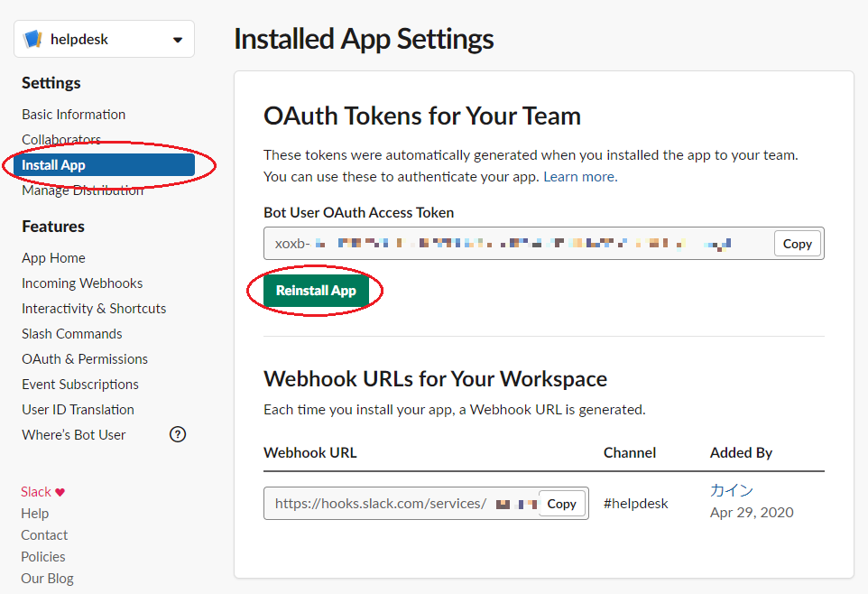This screenshot has width=868, height=594.
Task: Click the red heart next to Slack
Action: [60, 492]
